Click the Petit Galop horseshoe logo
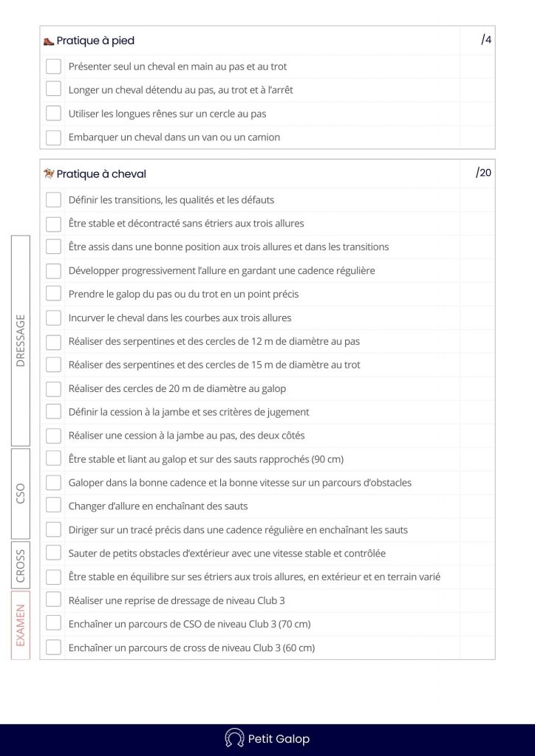Screen dimensions: 535x756 [234, 738]
